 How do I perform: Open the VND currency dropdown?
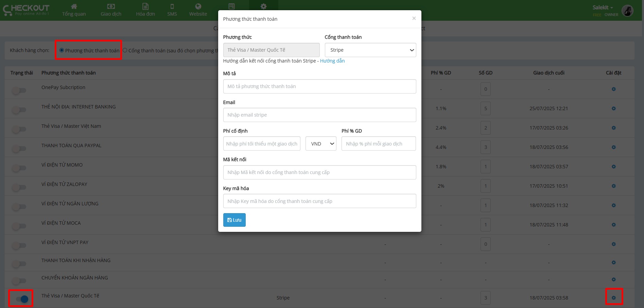click(x=321, y=143)
